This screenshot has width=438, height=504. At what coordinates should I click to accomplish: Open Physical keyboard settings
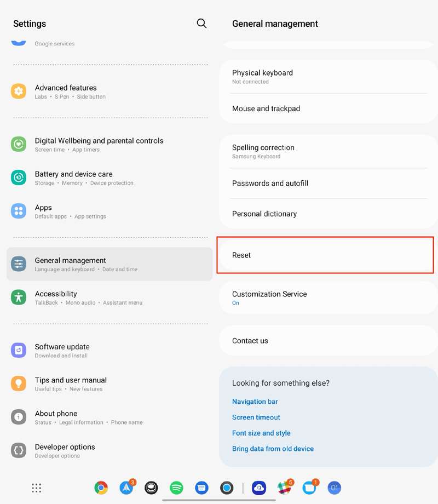tap(325, 77)
